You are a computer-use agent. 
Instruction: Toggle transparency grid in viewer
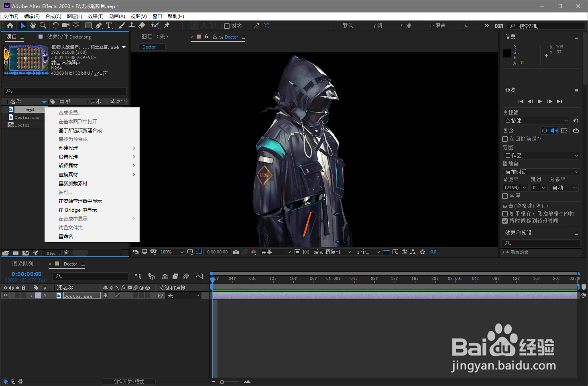[306, 252]
